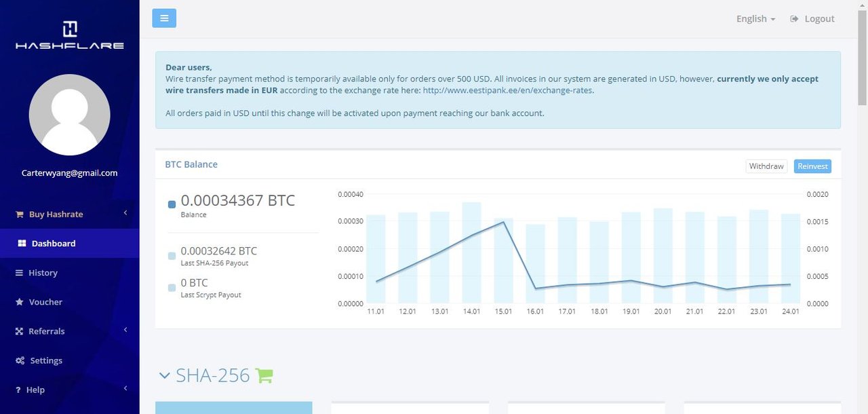Go to Voucher page
868x414 pixels.
pos(70,301)
